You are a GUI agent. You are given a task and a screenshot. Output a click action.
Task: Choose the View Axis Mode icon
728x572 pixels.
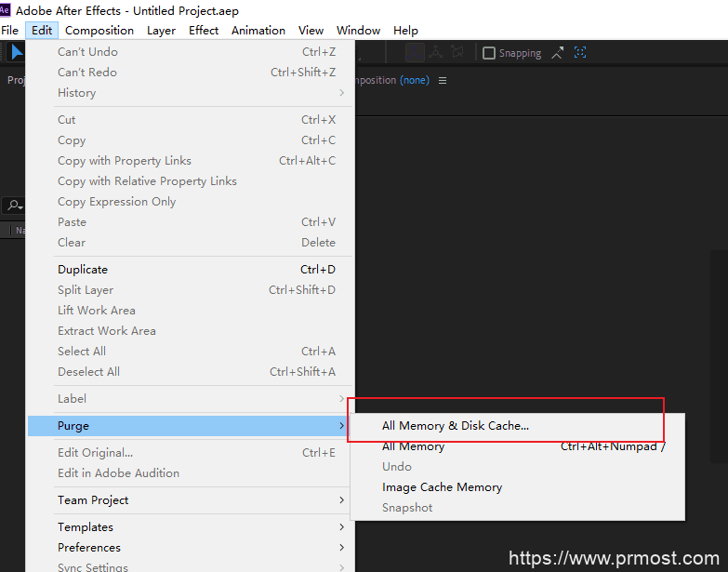pos(457,52)
